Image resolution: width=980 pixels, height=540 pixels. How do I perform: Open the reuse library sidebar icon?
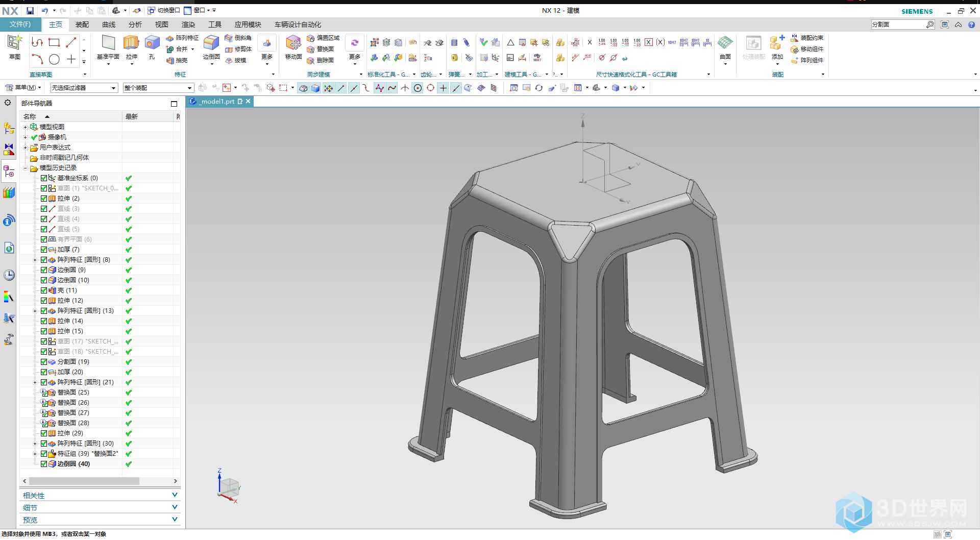[x=9, y=193]
